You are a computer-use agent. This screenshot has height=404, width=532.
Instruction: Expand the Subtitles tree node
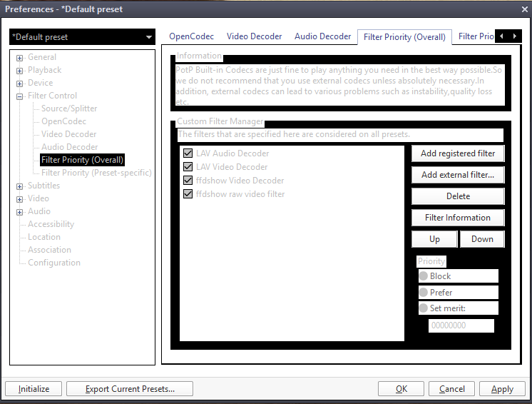(20, 186)
